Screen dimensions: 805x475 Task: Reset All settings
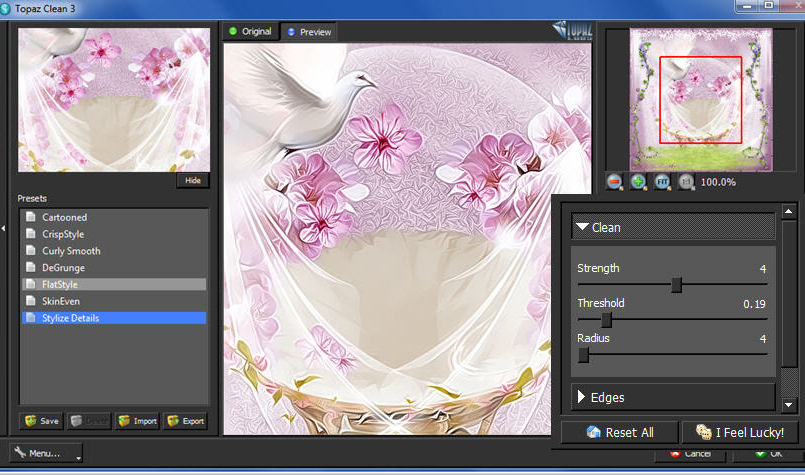pos(620,432)
